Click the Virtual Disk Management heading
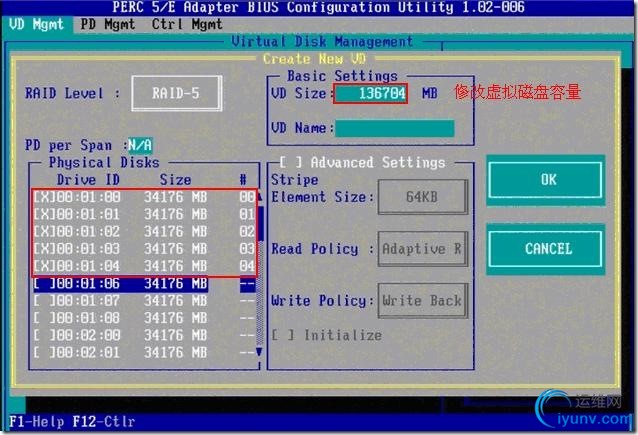 click(322, 42)
